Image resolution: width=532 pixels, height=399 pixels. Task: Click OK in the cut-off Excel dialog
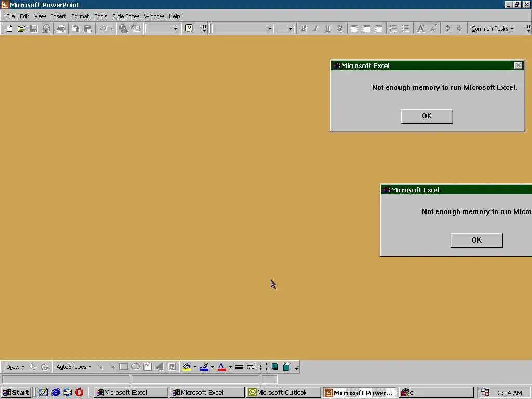[x=477, y=240]
